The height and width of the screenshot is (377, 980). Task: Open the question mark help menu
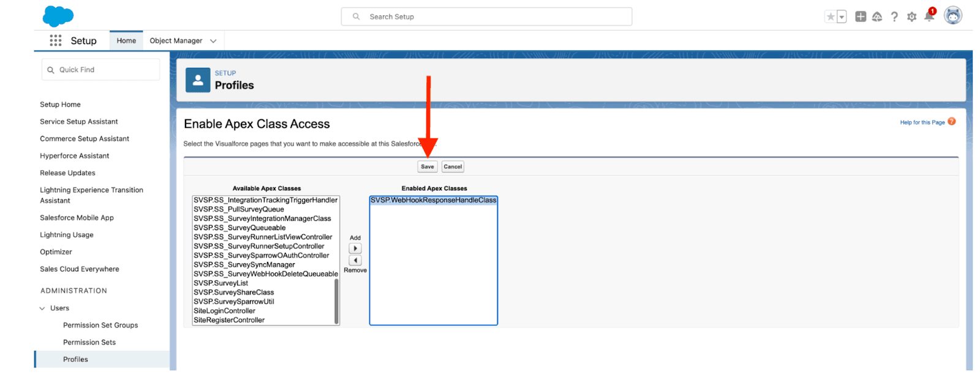(x=894, y=17)
